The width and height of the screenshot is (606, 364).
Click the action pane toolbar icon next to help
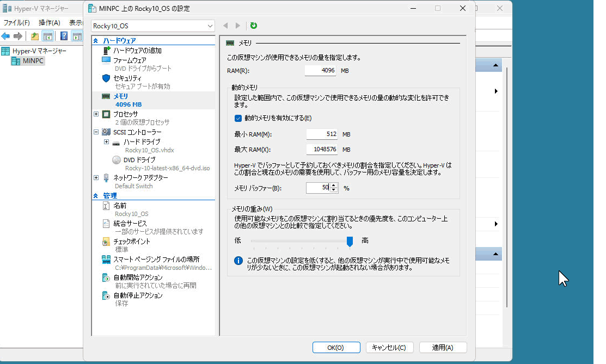[x=77, y=36]
